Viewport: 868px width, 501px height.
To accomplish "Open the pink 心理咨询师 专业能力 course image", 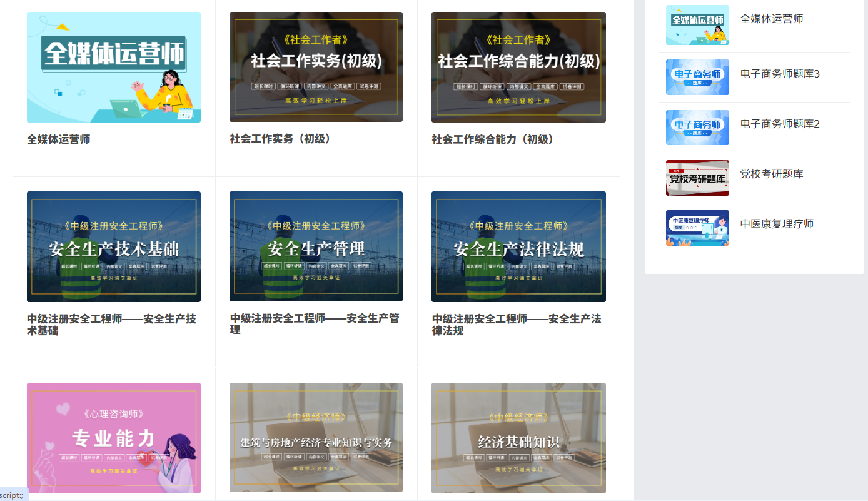I will pyautogui.click(x=114, y=438).
